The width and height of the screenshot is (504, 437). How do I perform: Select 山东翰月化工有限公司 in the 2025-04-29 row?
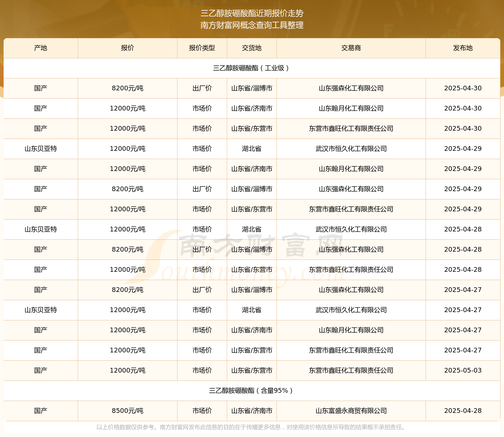click(x=351, y=169)
